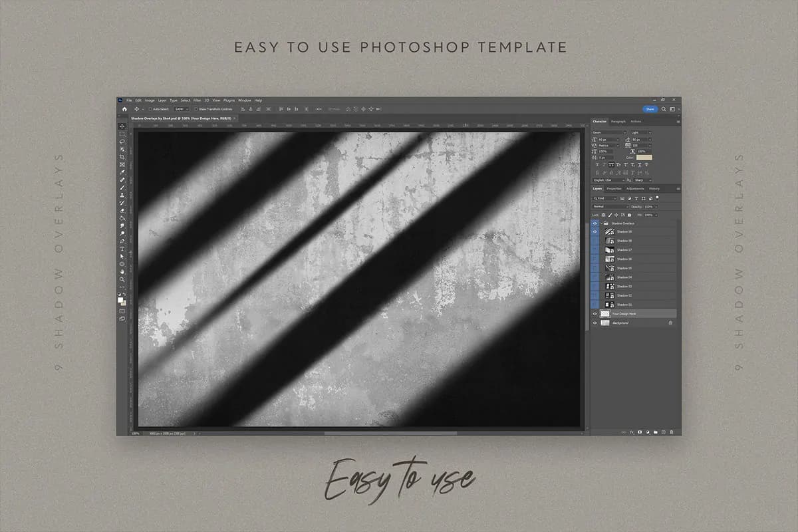Image resolution: width=798 pixels, height=532 pixels.
Task: Hide the Shadow Overlays group
Action: (x=595, y=223)
